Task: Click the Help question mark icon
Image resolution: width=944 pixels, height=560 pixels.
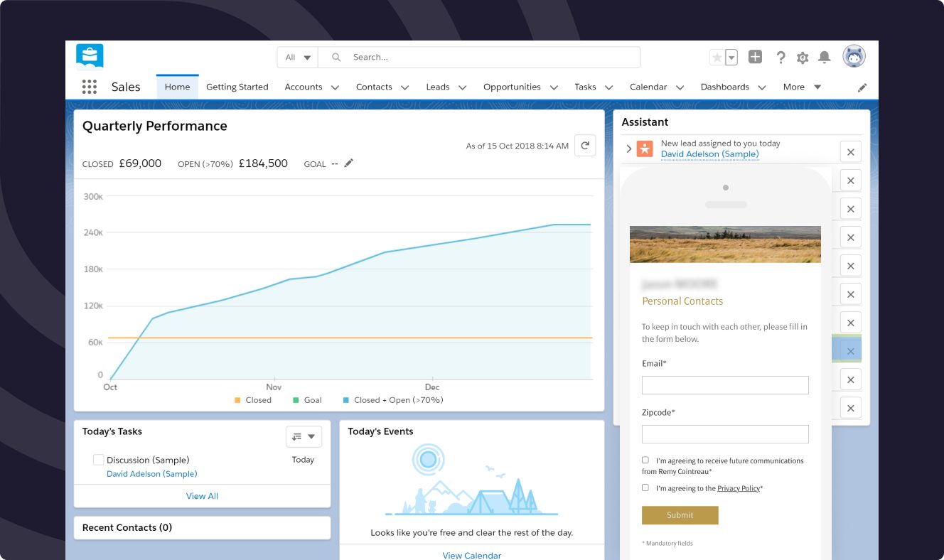Action: pos(781,58)
